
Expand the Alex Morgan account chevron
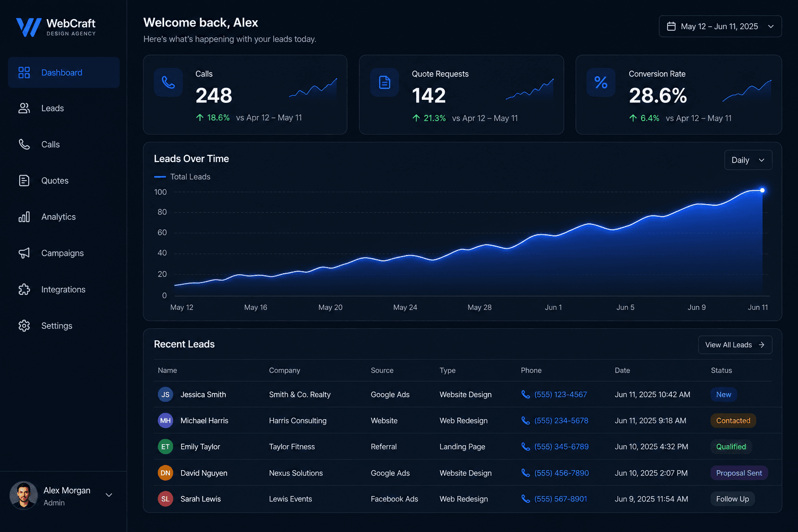point(109,495)
